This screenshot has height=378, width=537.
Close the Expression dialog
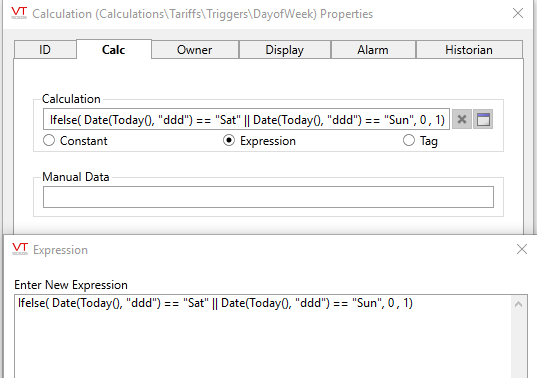(x=522, y=249)
